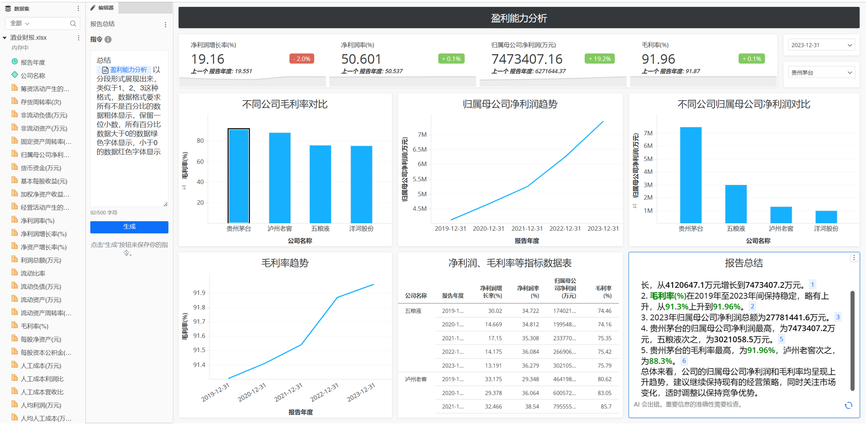Click the pencil icon of 编辑器
Image resolution: width=868 pixels, height=427 pixels.
93,8
